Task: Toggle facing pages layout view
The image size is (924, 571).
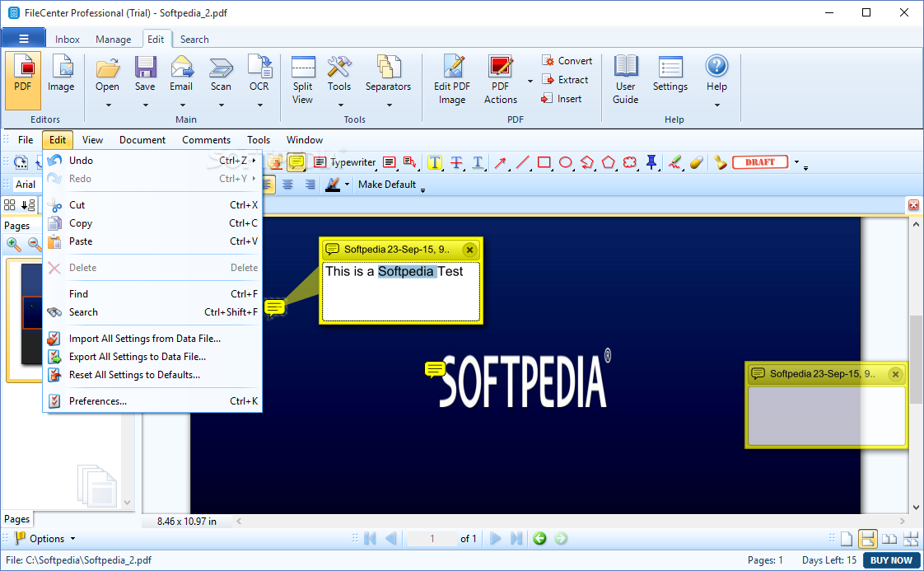Action: pyautogui.click(x=889, y=539)
